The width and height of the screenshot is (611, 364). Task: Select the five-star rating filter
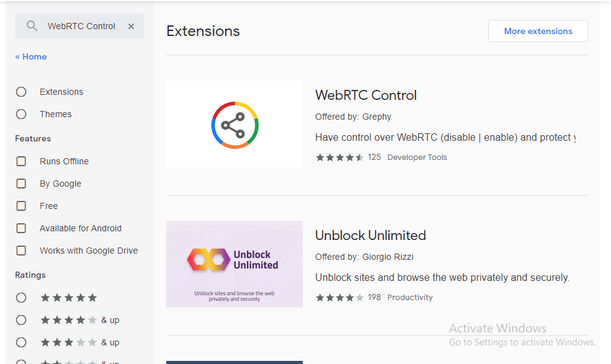coord(21,298)
